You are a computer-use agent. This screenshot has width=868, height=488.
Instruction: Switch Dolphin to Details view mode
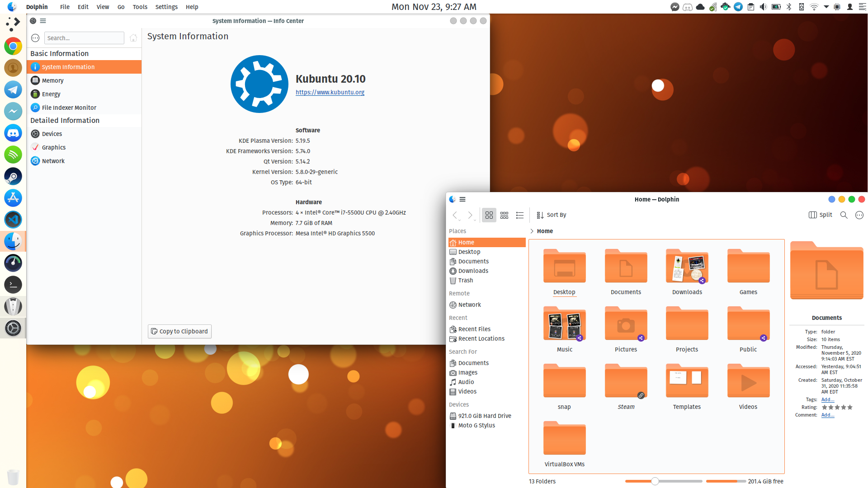[x=520, y=215]
